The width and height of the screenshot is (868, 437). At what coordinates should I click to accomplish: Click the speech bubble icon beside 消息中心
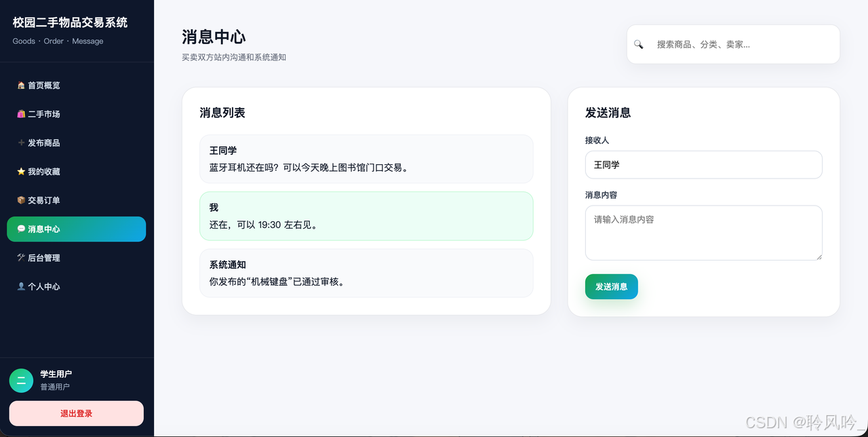pyautogui.click(x=21, y=229)
